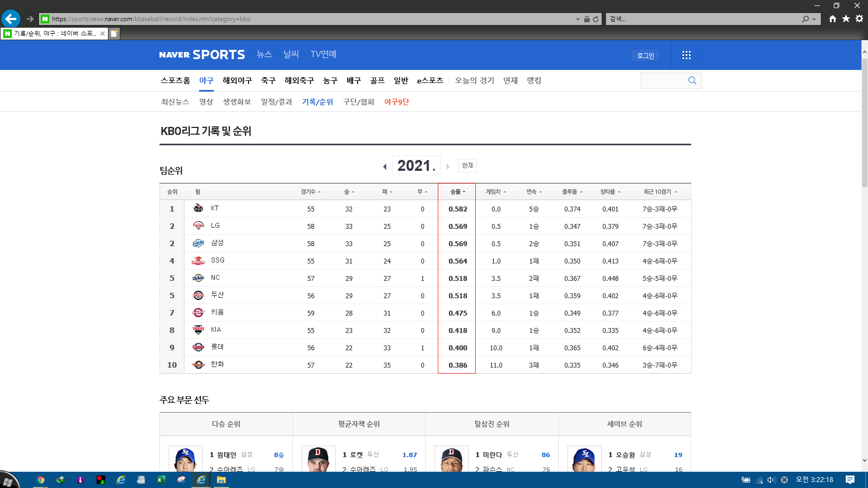Viewport: 868px width, 488px height.
Task: Open the 구단/협회 submenu
Action: point(359,102)
